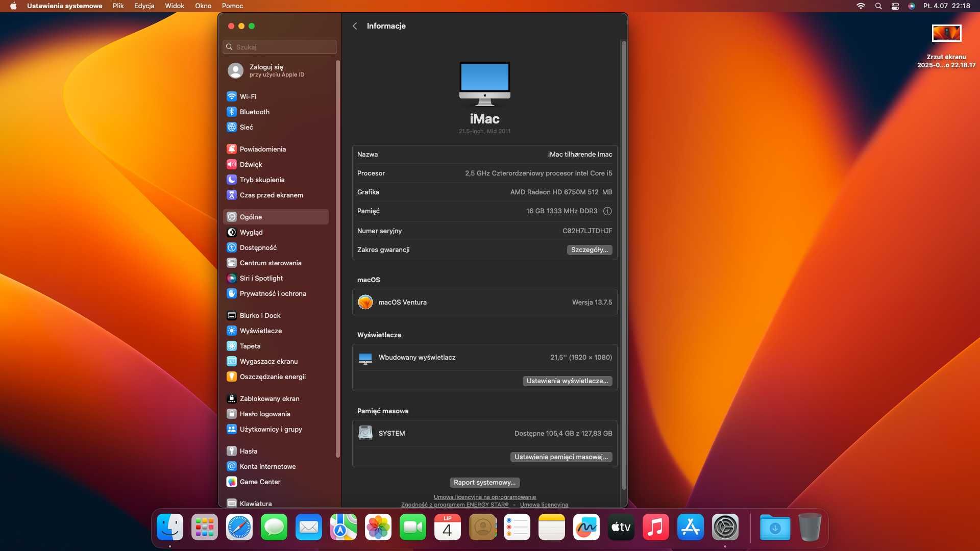
Task: Go back using the chevron beside Informacje
Action: point(355,26)
